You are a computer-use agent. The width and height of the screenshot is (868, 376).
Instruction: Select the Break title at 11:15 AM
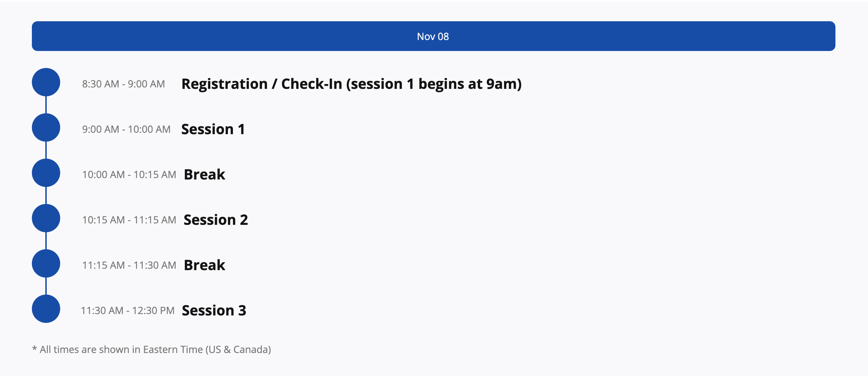tap(204, 265)
